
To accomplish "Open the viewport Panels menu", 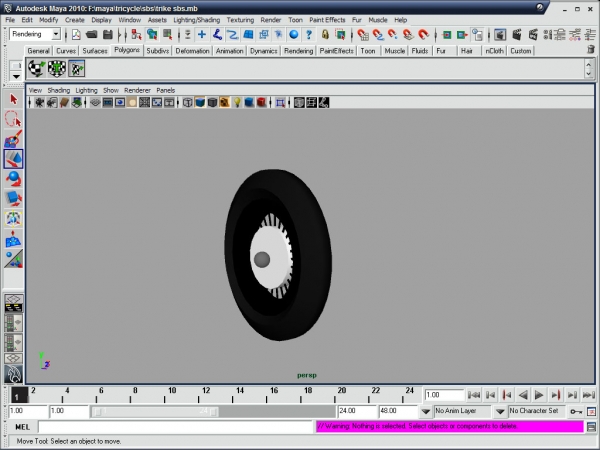I will click(166, 90).
